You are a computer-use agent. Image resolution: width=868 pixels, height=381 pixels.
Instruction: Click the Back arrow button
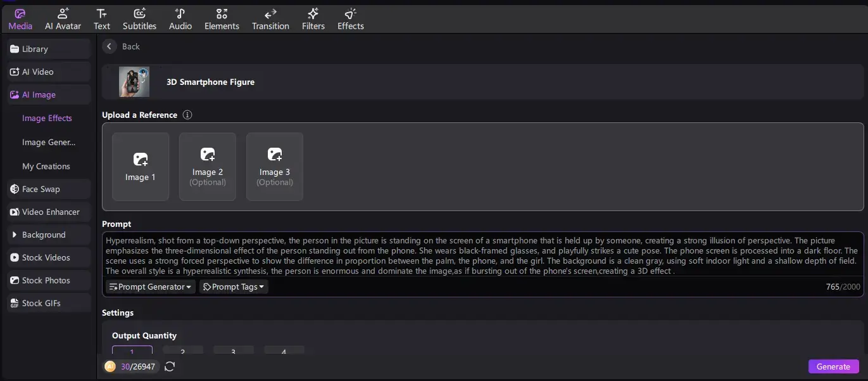coord(110,46)
